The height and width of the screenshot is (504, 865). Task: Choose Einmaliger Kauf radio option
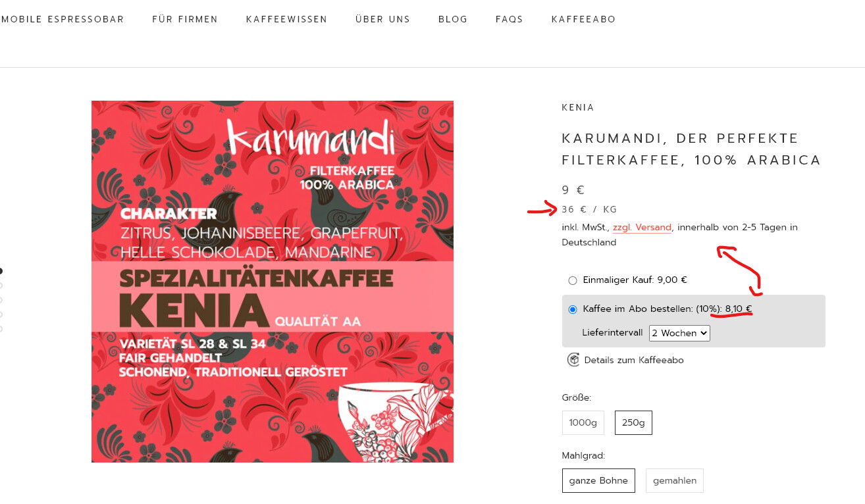[573, 280]
